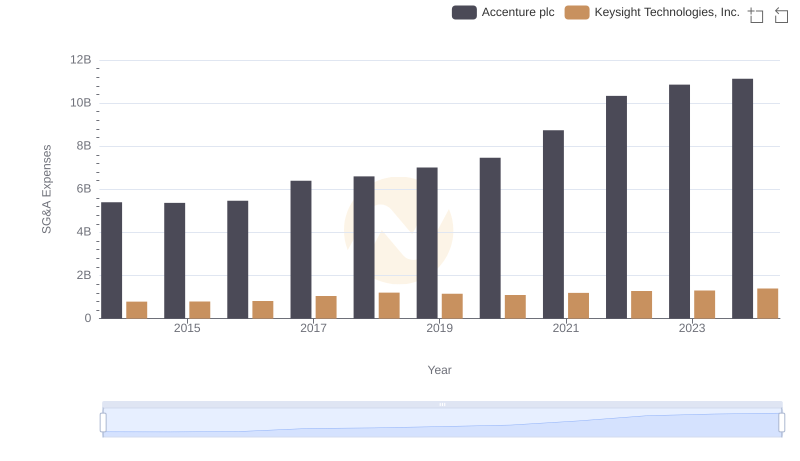Click the 2015 x-axis label
800x461 pixels.
pos(187,328)
